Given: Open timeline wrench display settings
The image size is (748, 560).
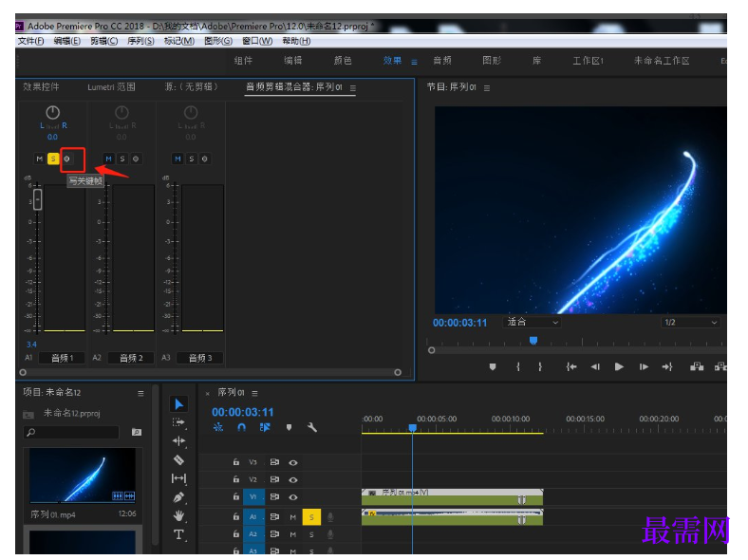Looking at the screenshot, I should (x=312, y=427).
